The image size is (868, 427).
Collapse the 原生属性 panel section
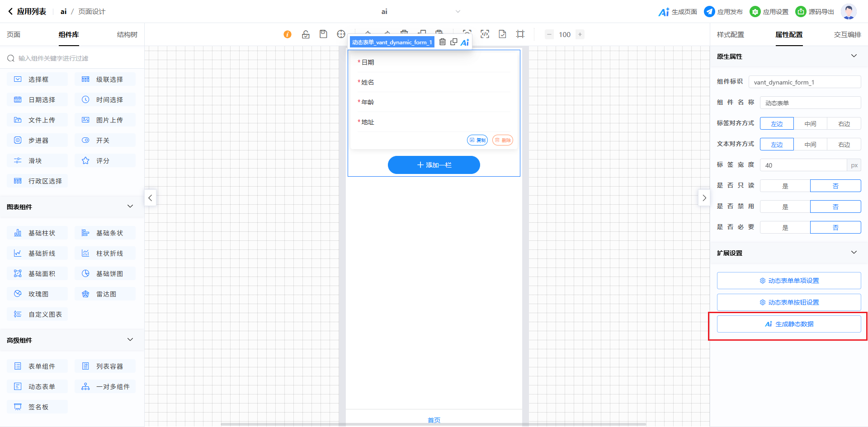854,56
